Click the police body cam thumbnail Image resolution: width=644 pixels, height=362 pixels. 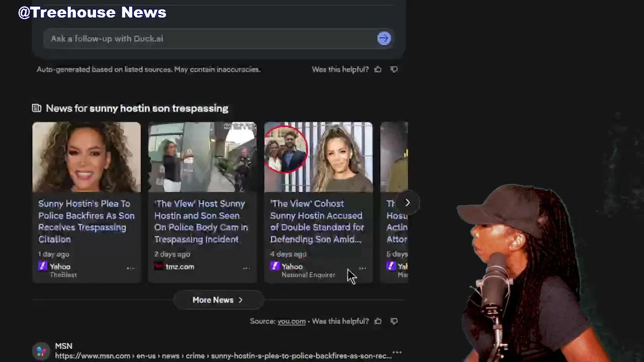pos(202,157)
